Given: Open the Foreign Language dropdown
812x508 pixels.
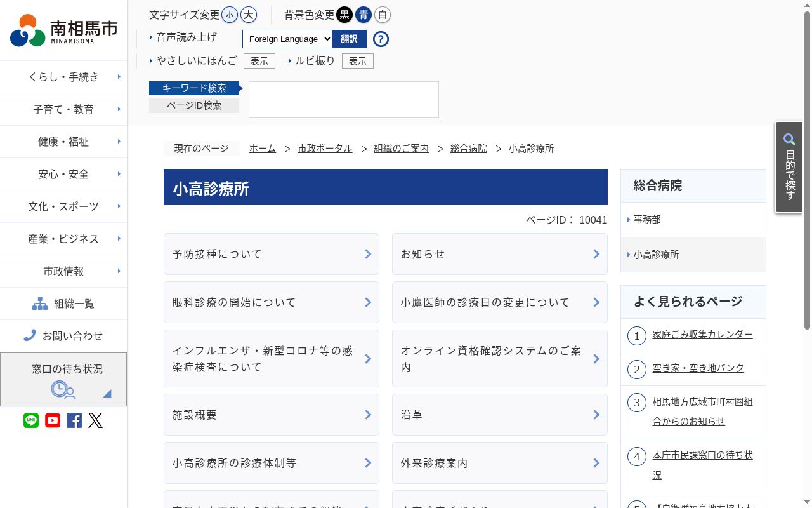Looking at the screenshot, I should point(287,39).
